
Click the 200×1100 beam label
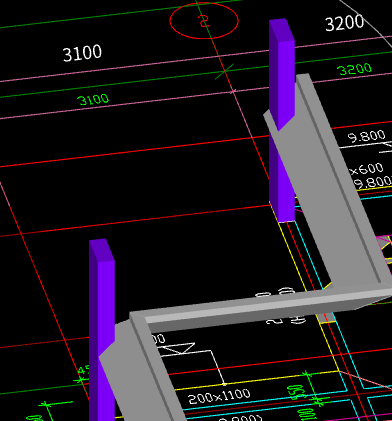point(219,396)
